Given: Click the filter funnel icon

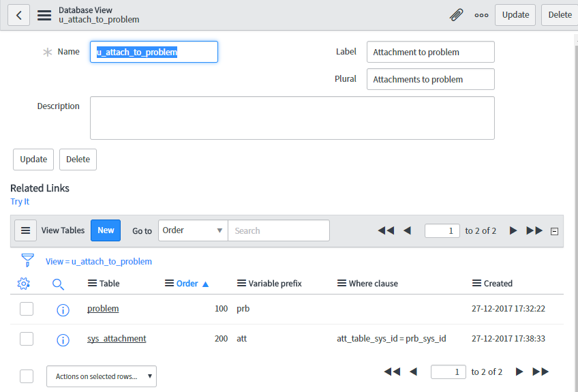Looking at the screenshot, I should pyautogui.click(x=27, y=260).
